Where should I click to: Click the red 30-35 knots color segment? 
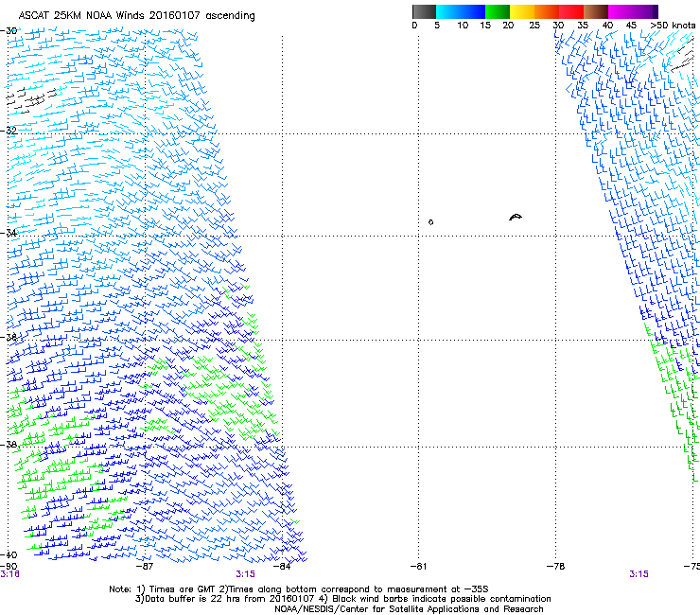571,11
